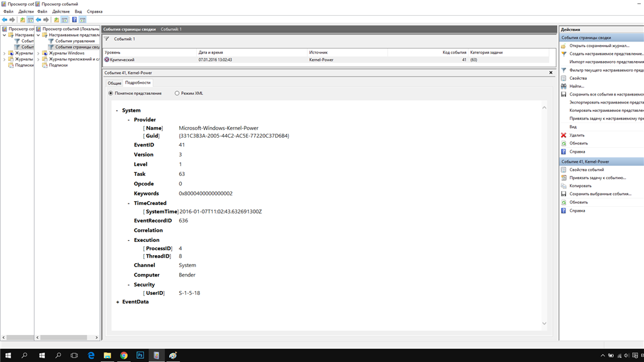
Task: Click 'Привязать задачу к настраиваемому' action
Action: [x=607, y=119]
